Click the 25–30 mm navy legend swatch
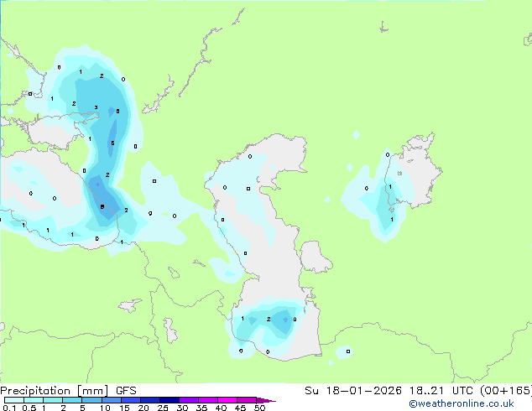532x411 pixels. (169, 400)
